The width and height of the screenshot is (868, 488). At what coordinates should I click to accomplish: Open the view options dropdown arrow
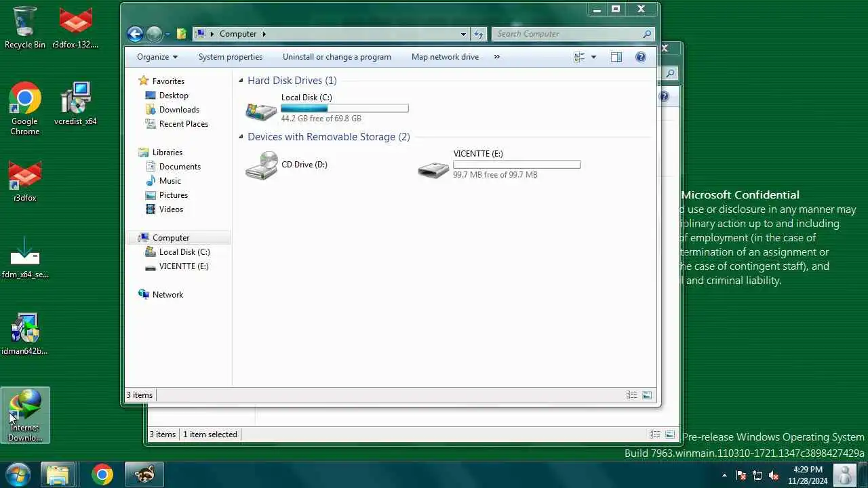coord(593,57)
